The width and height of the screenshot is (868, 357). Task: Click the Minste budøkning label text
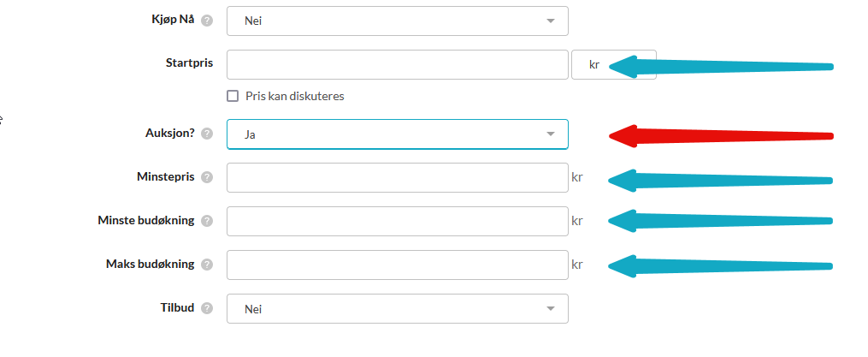tap(146, 221)
